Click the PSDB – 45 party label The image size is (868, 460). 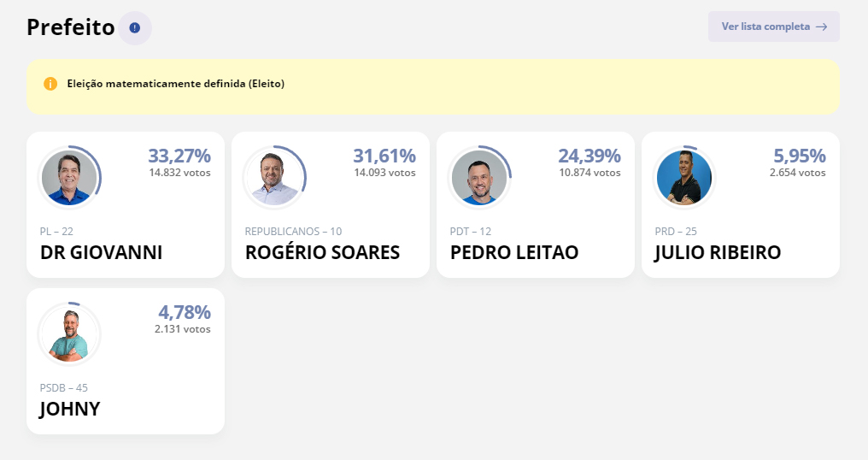pyautogui.click(x=64, y=388)
